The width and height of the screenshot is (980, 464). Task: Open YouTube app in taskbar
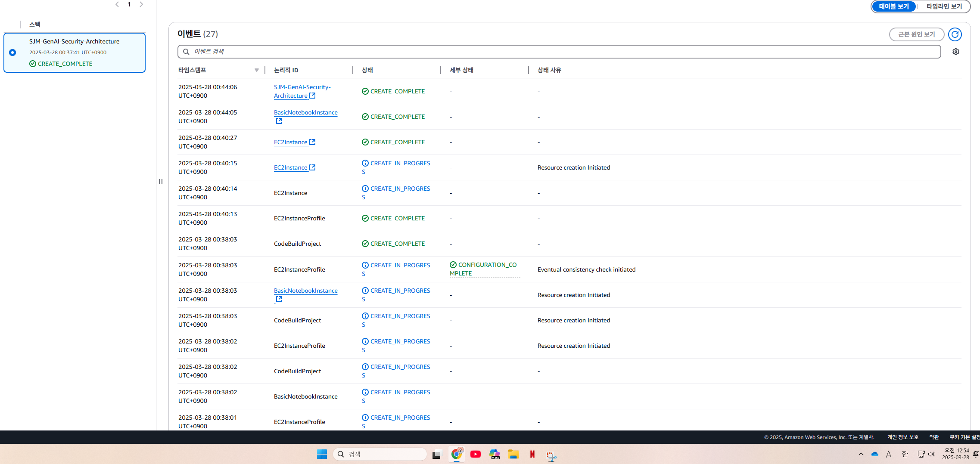click(x=476, y=454)
